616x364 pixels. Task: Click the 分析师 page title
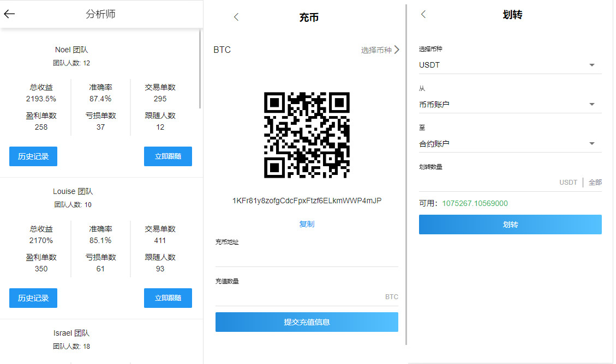click(x=100, y=14)
